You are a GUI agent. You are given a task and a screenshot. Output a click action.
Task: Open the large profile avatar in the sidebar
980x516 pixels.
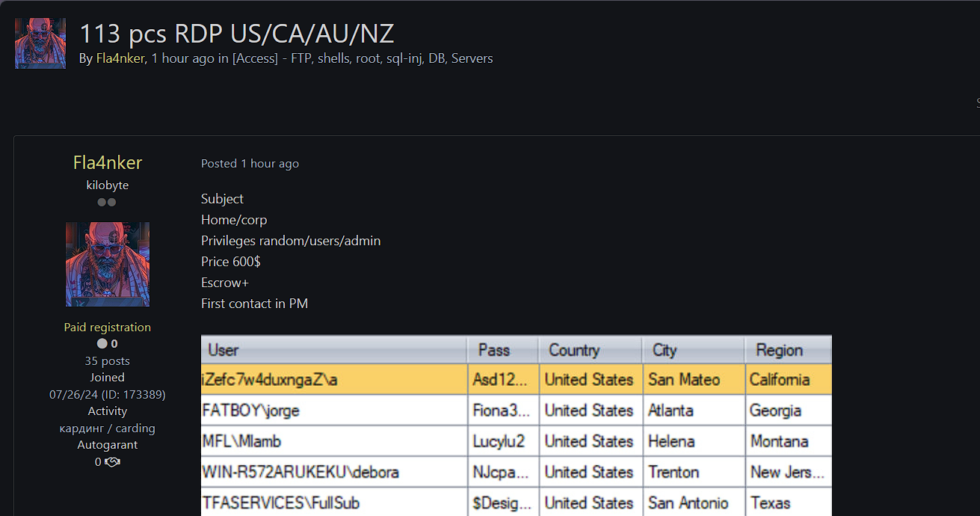point(108,264)
